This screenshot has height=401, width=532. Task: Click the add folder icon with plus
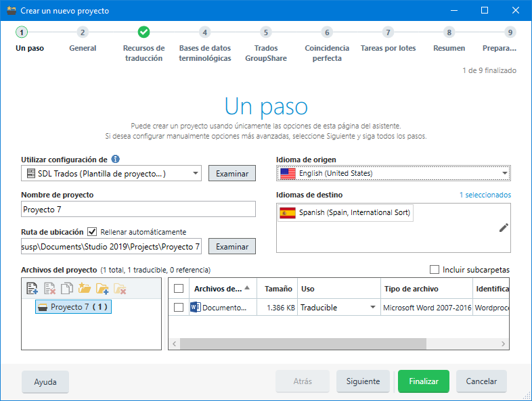(x=102, y=288)
